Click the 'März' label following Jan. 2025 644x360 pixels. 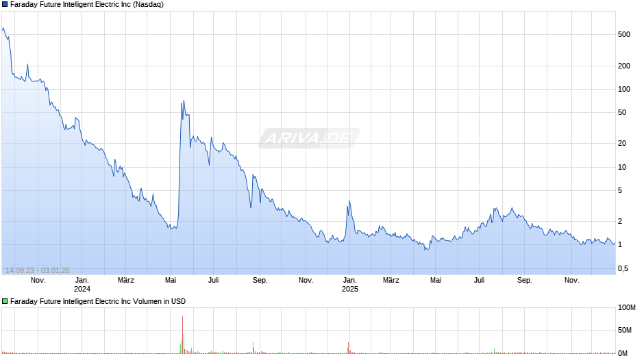[391, 281]
